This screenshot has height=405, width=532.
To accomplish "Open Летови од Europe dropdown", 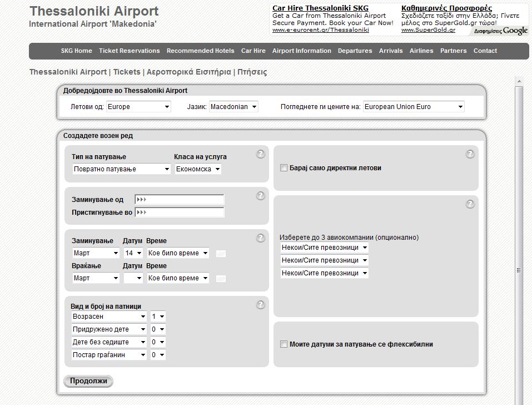I will pos(138,107).
